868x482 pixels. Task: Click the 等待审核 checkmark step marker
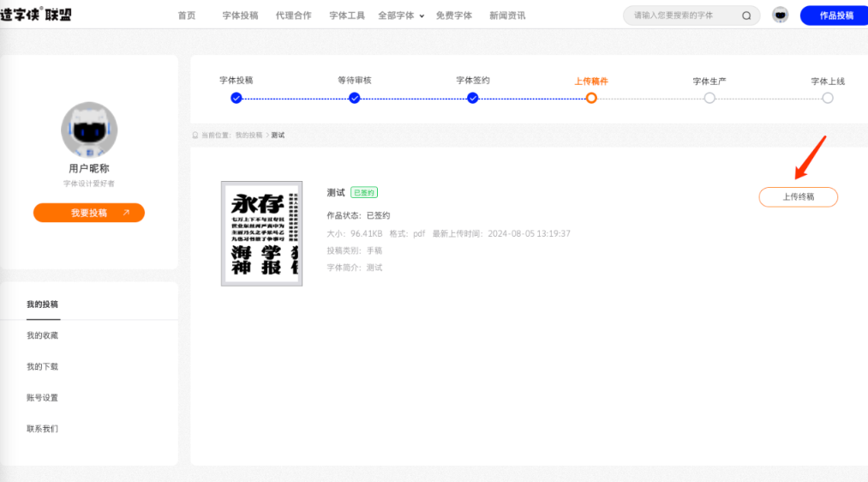[x=355, y=98]
